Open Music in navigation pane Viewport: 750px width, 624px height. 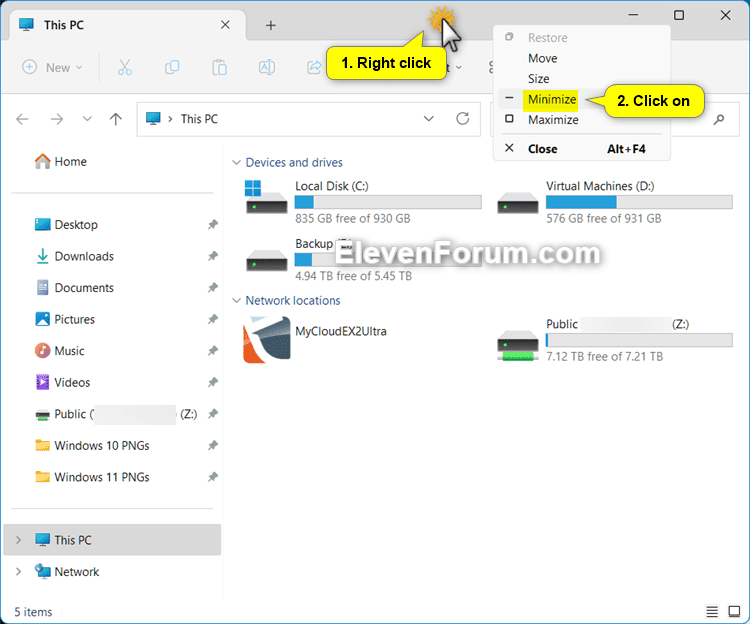pyautogui.click(x=60, y=350)
